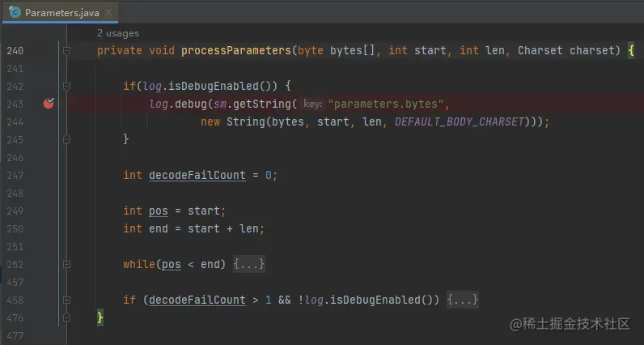The image size is (644, 345).
Task: Collapse the processParameters method at line 240
Action: (x=66, y=50)
